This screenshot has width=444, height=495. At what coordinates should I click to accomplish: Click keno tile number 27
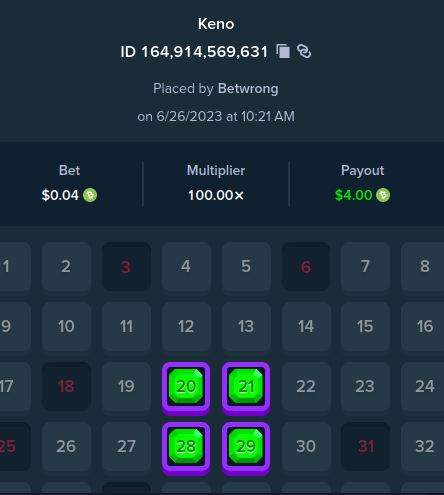point(126,448)
